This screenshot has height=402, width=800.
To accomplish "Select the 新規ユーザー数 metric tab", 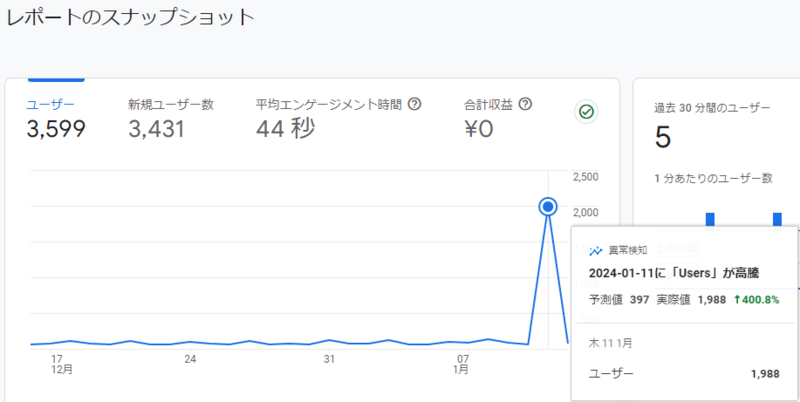I will click(171, 105).
